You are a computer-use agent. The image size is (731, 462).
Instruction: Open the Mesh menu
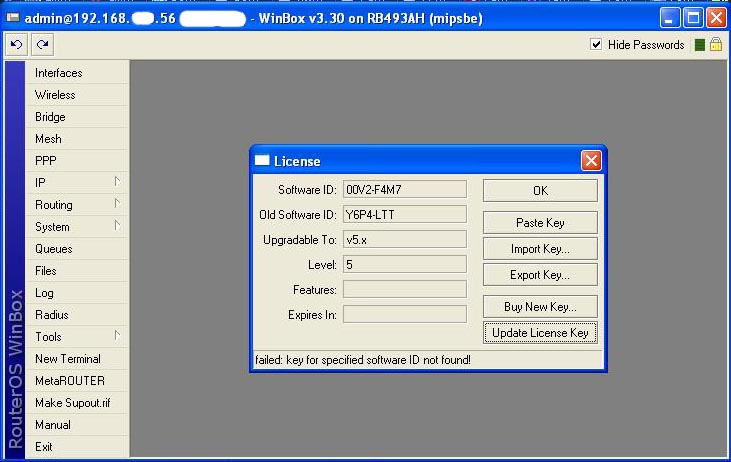coord(77,139)
